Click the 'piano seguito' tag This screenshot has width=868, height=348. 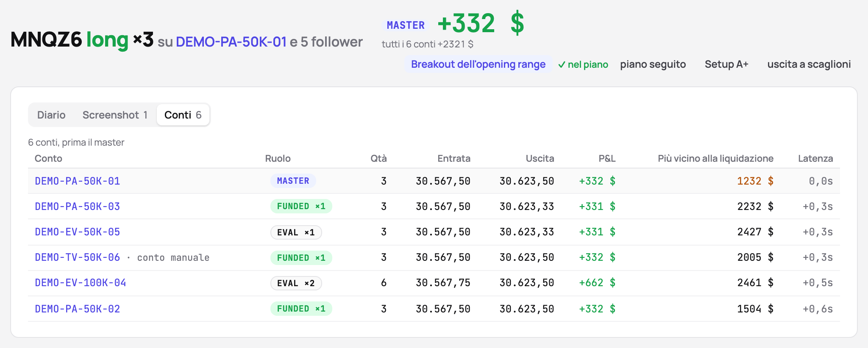(x=653, y=64)
